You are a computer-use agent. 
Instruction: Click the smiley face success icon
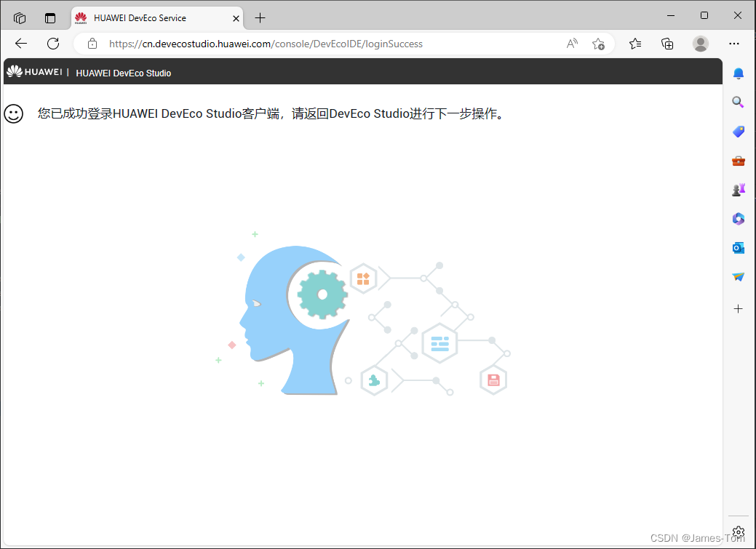point(14,113)
